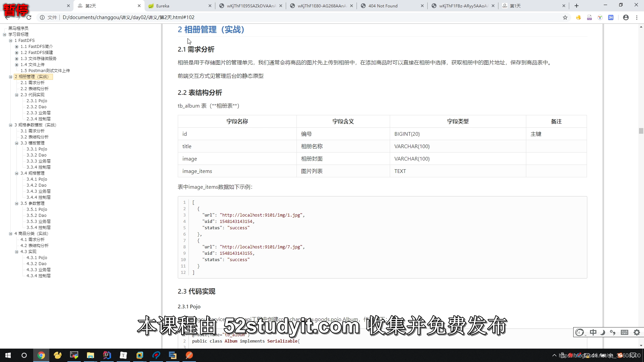This screenshot has height=362, width=644.
Task: Click the BIGINT(20) table cell
Action: 458,134
